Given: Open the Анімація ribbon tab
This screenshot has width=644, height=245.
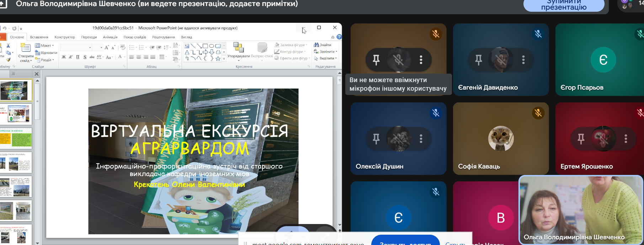Looking at the screenshot, I should [110, 37].
